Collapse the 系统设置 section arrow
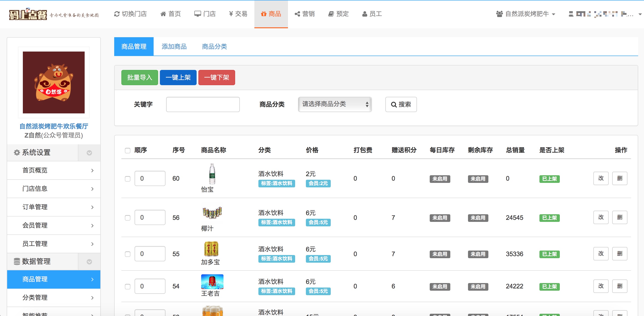Screen dimensions: 644x316 point(89,153)
